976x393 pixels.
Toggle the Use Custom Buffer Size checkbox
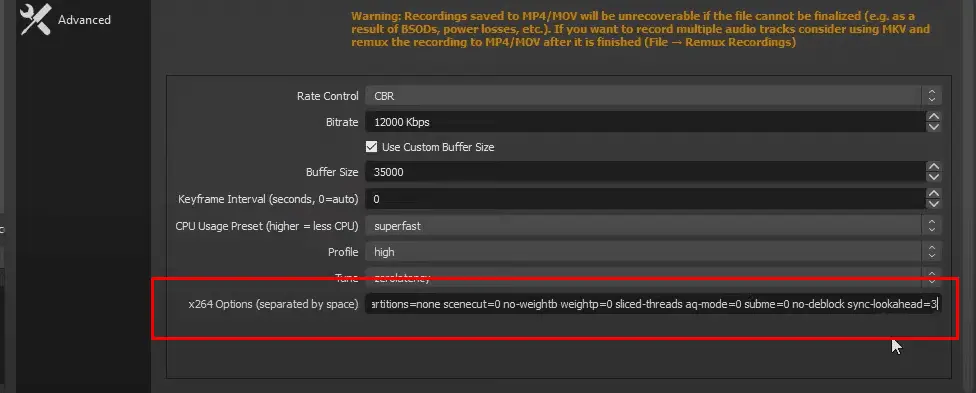[372, 147]
